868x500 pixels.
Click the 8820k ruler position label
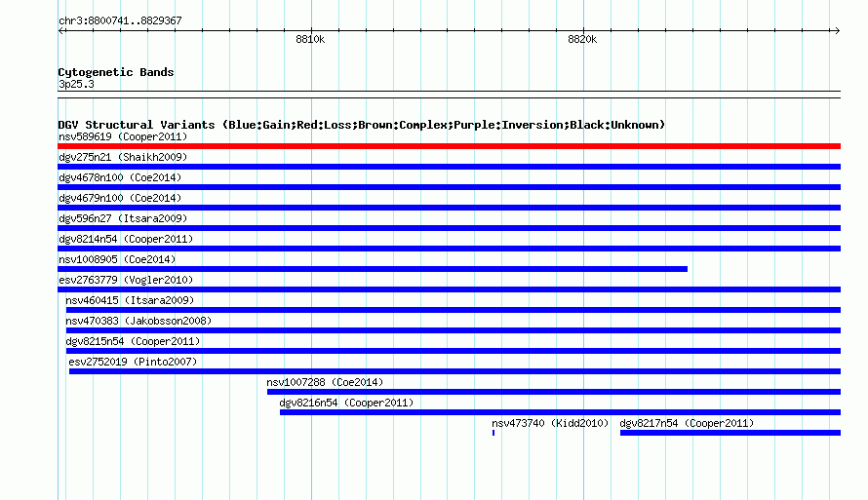582,39
